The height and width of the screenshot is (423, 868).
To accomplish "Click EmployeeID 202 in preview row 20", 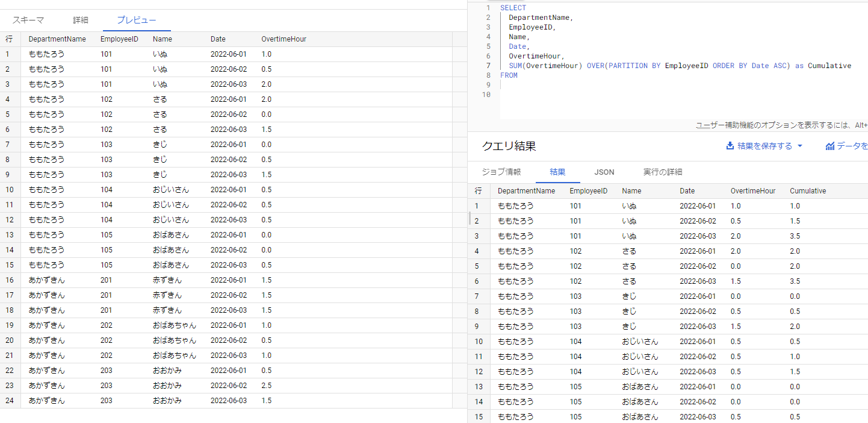I will pos(107,340).
